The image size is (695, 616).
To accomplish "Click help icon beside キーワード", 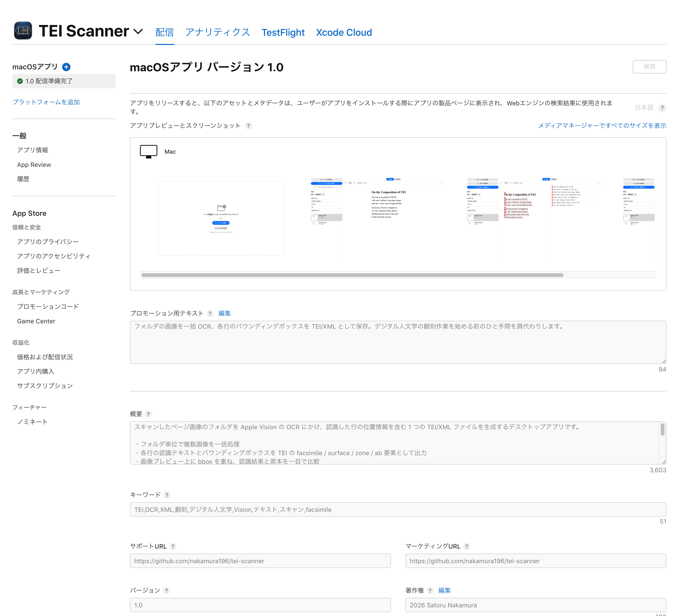I will 167,495.
